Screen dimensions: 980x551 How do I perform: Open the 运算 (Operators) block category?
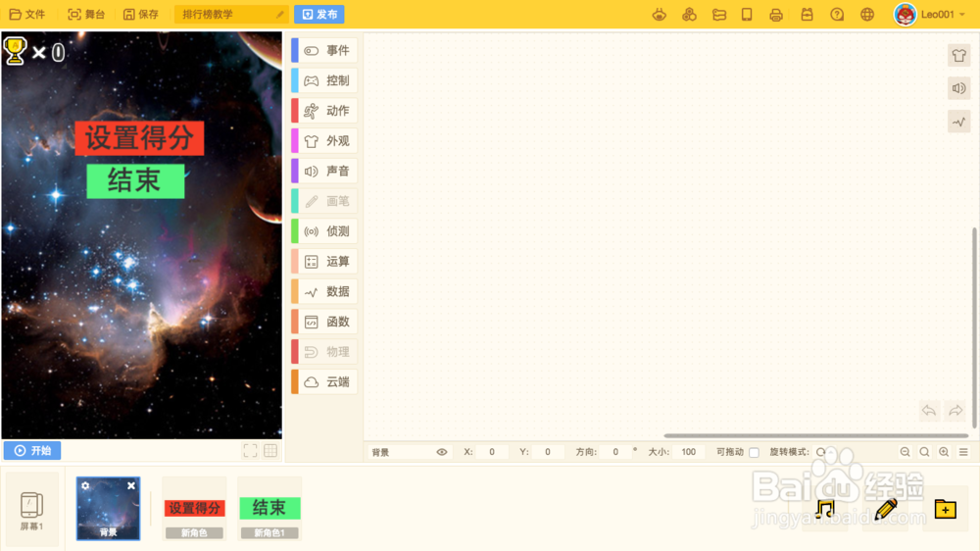[x=324, y=262]
